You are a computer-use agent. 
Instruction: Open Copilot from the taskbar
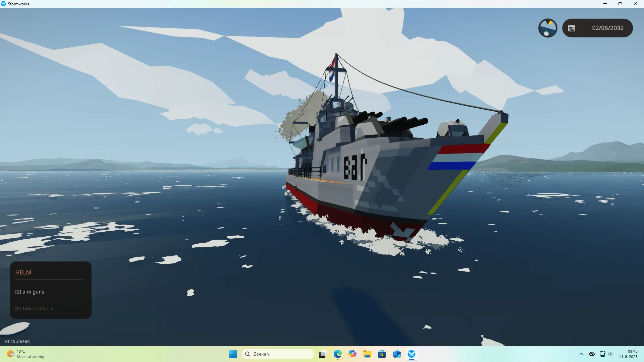coord(352,354)
